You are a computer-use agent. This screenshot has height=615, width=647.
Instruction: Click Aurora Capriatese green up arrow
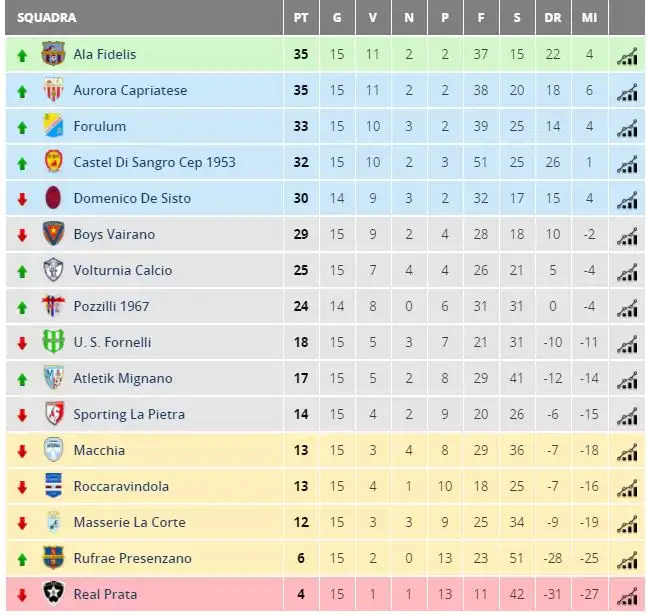22,91
